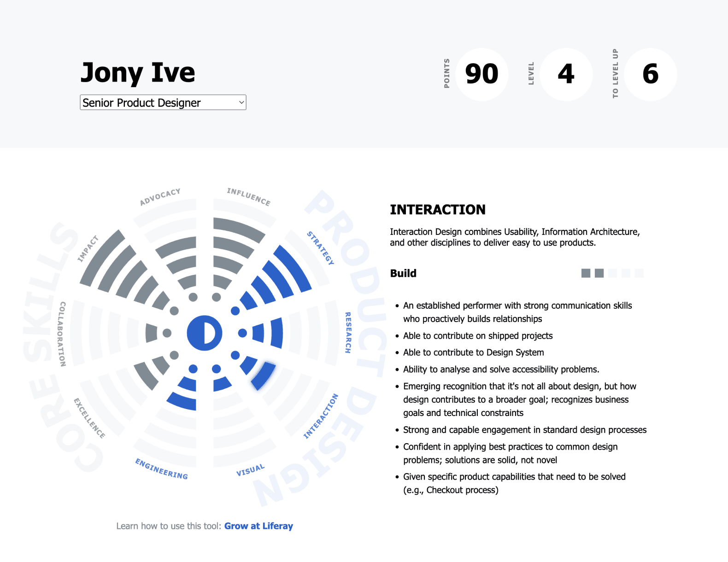Image resolution: width=728 pixels, height=562 pixels.
Task: Click the Jony Ive name heading
Action: (x=138, y=72)
